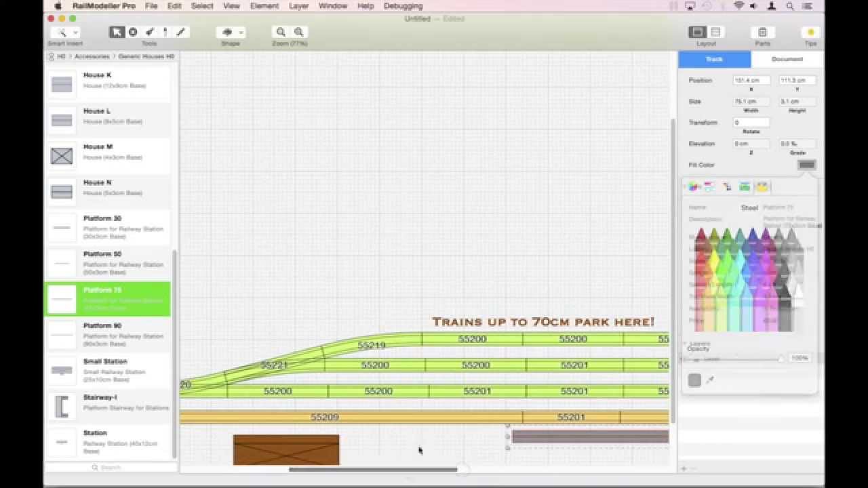The height and width of the screenshot is (488, 868).
Task: Select House K library item
Action: click(x=108, y=84)
